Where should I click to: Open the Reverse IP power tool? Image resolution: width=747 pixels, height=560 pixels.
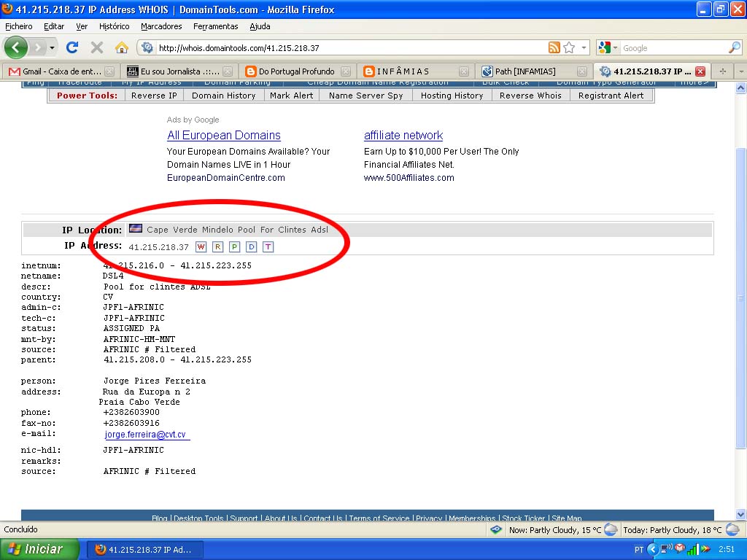pyautogui.click(x=154, y=96)
